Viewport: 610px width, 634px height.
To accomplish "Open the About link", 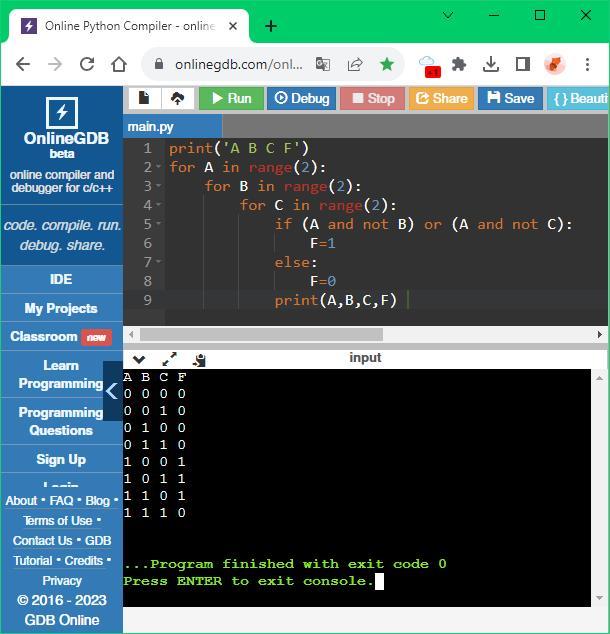I will (x=21, y=501).
